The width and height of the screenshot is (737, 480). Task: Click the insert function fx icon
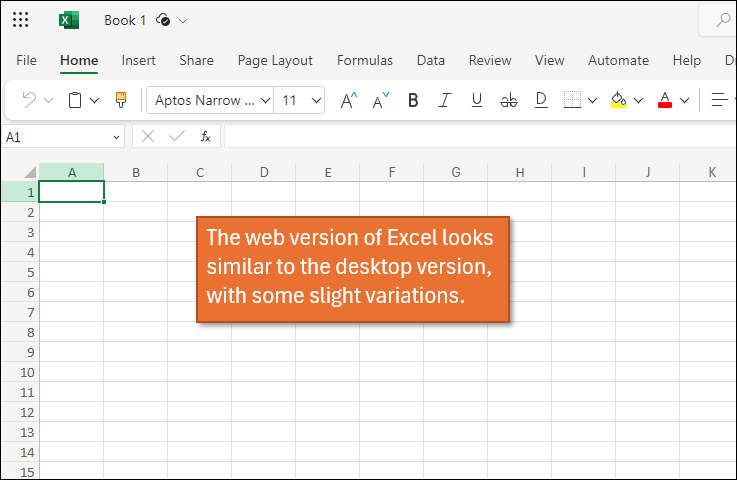pyautogui.click(x=205, y=136)
